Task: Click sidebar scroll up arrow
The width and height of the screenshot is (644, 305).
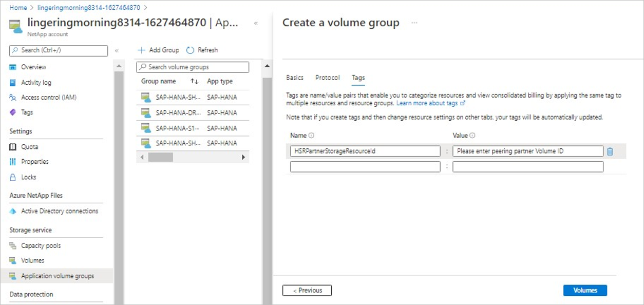Action: [x=119, y=67]
